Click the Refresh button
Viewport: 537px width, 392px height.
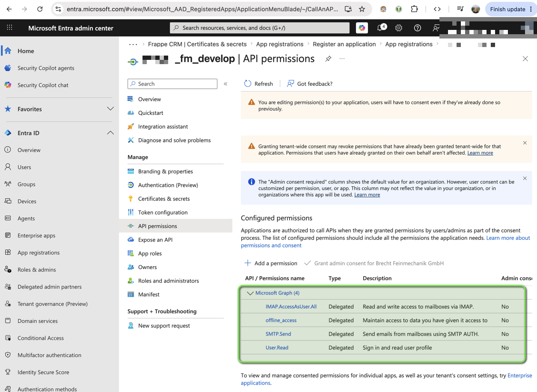point(258,84)
